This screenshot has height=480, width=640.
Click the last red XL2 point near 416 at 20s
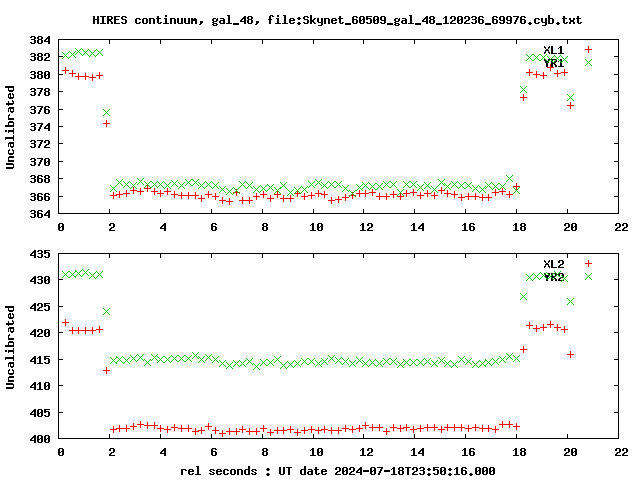[x=571, y=354]
